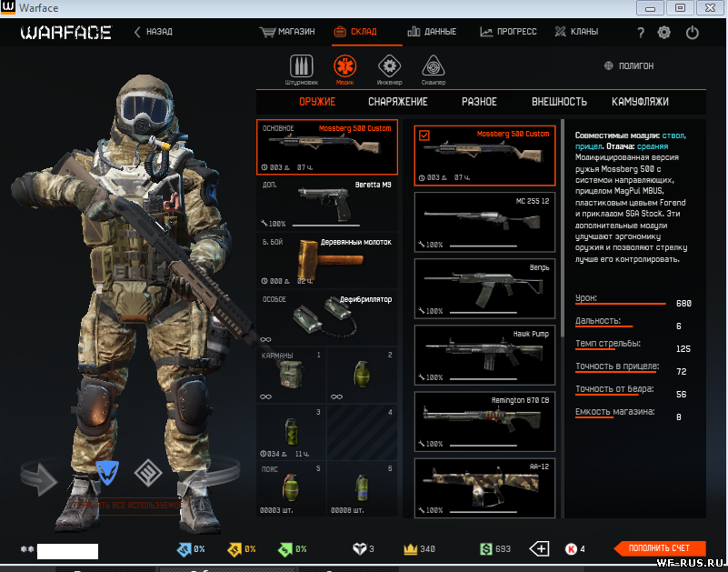Open help via the question mark icon
728x572 pixels.
click(641, 33)
